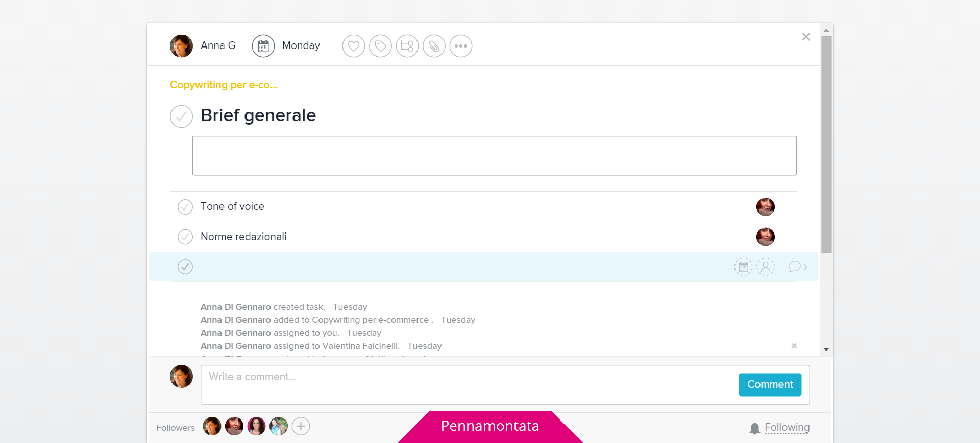Set due date on the empty subtask
This screenshot has width=980, height=443.
click(x=743, y=267)
